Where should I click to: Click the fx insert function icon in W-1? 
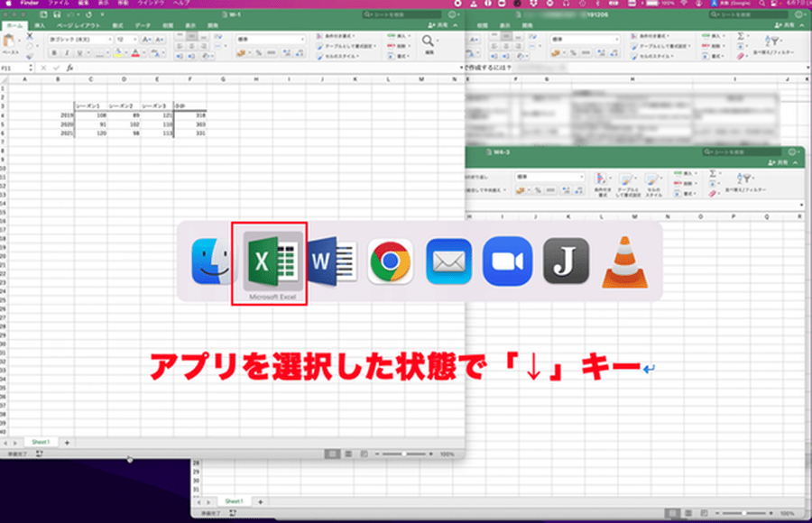(69, 68)
